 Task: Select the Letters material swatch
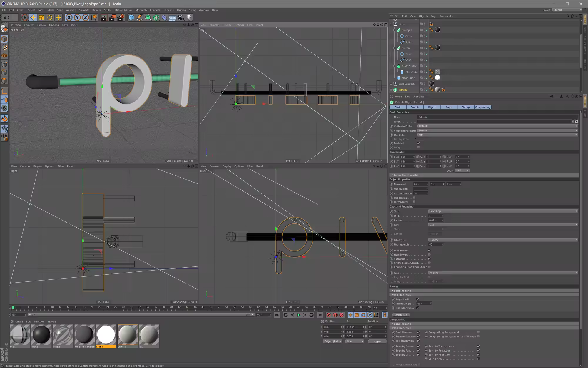click(x=128, y=336)
